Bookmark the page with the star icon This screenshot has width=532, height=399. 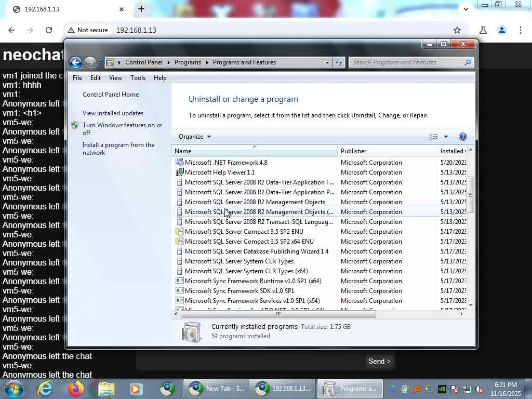(x=457, y=30)
